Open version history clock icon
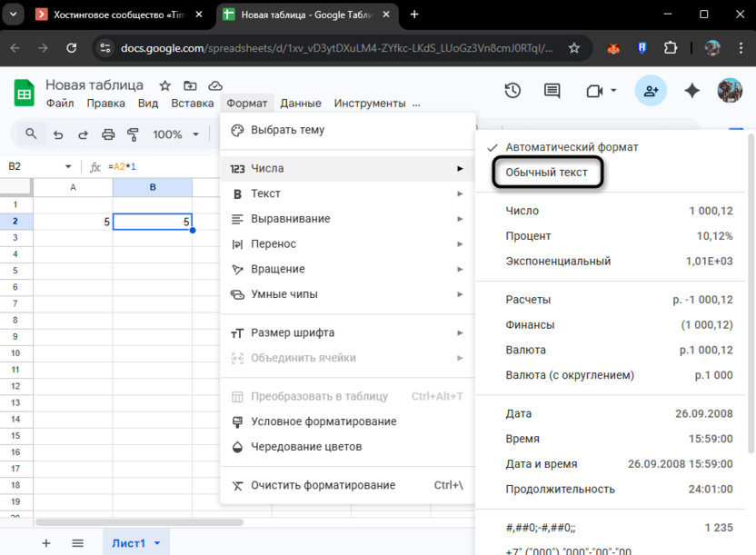Screen dimensions: 756x555 tap(512, 90)
